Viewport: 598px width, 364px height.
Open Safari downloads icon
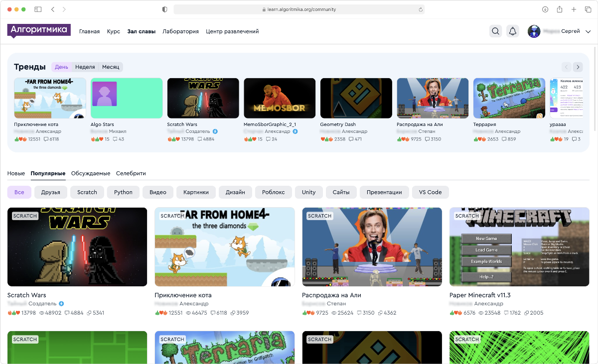(x=545, y=9)
